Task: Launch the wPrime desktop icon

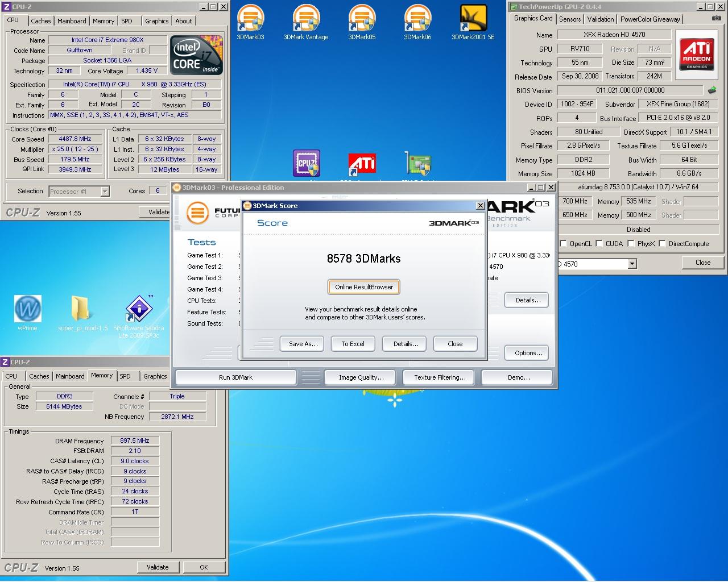Action: tap(27, 313)
